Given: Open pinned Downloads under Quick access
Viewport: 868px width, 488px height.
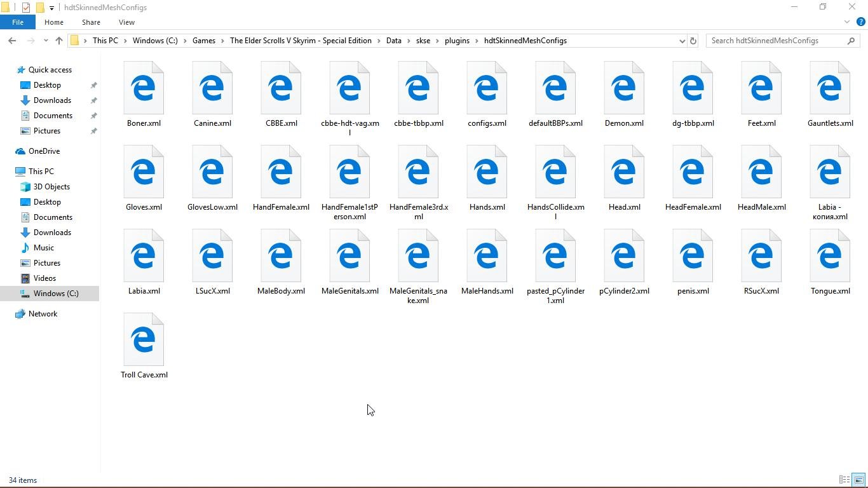Looking at the screenshot, I should pyautogui.click(x=52, y=100).
